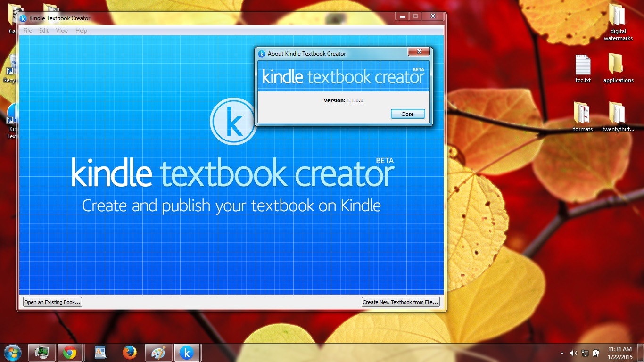Click the power status tray icon
The image size is (644, 362).
(x=596, y=353)
